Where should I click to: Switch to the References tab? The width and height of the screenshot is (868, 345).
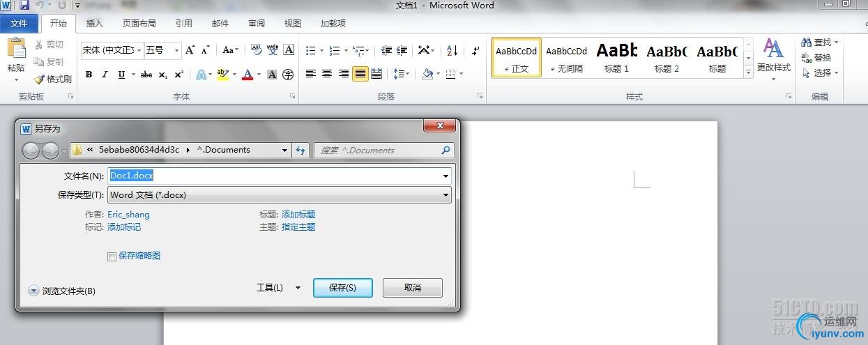tap(184, 24)
